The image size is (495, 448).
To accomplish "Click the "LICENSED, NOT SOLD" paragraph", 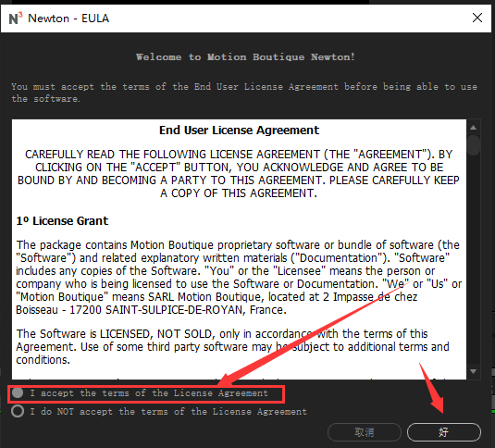I will tap(232, 347).
